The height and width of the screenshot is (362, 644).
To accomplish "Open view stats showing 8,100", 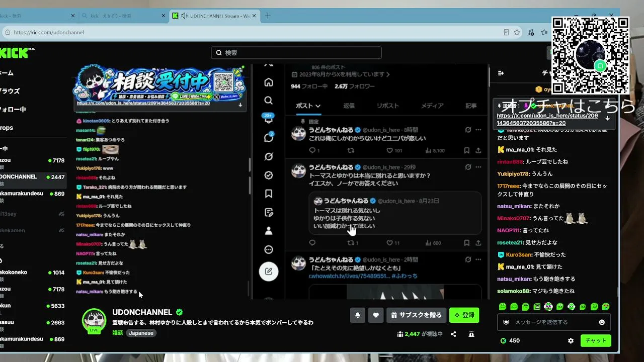I will point(435,150).
